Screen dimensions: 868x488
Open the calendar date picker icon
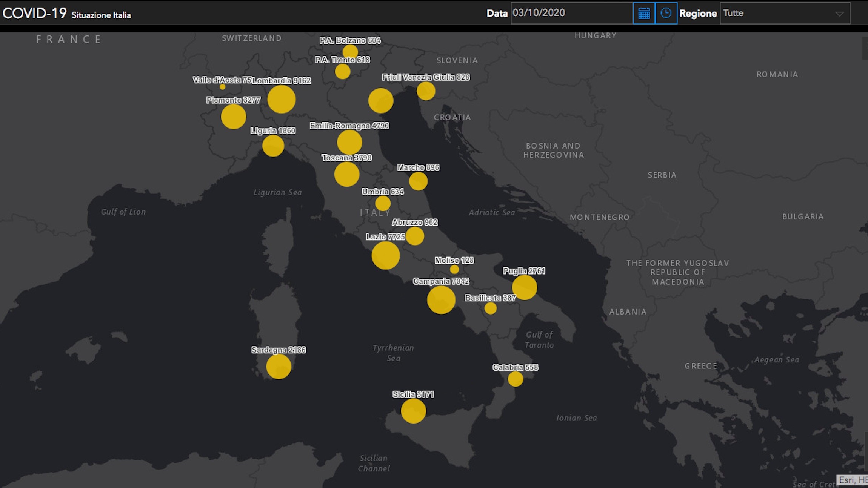[x=644, y=13]
